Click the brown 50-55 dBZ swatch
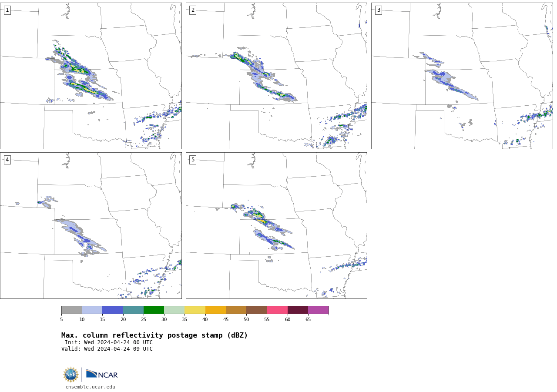The width and height of the screenshot is (557, 392). (x=257, y=310)
